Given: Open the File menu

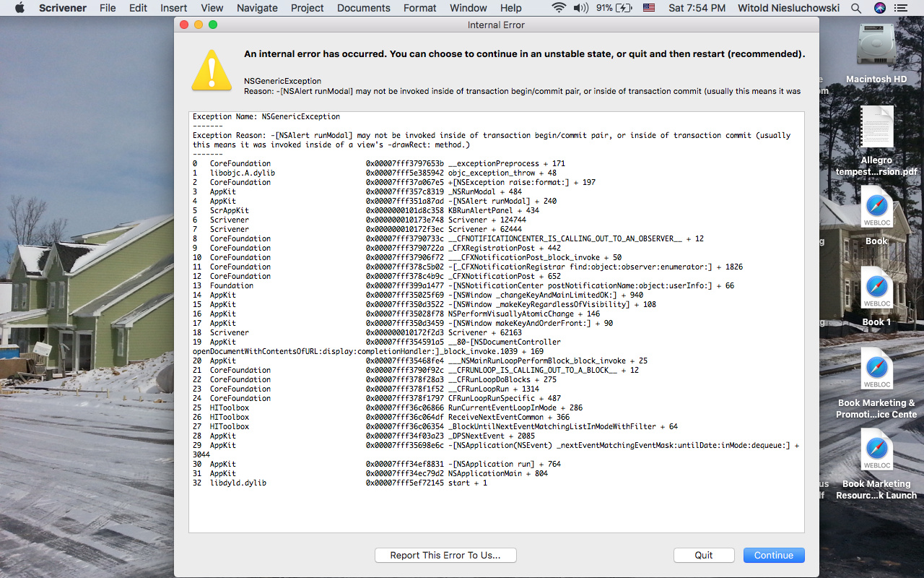Looking at the screenshot, I should coord(108,8).
